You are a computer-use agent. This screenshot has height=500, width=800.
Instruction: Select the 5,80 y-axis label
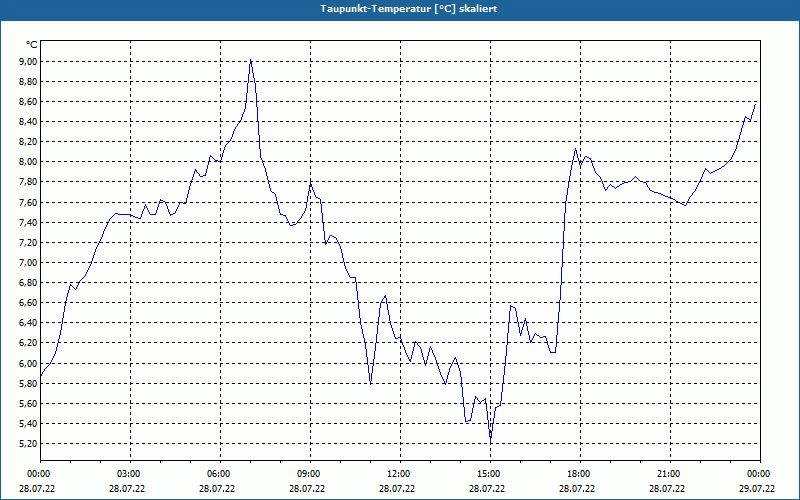tap(30, 383)
